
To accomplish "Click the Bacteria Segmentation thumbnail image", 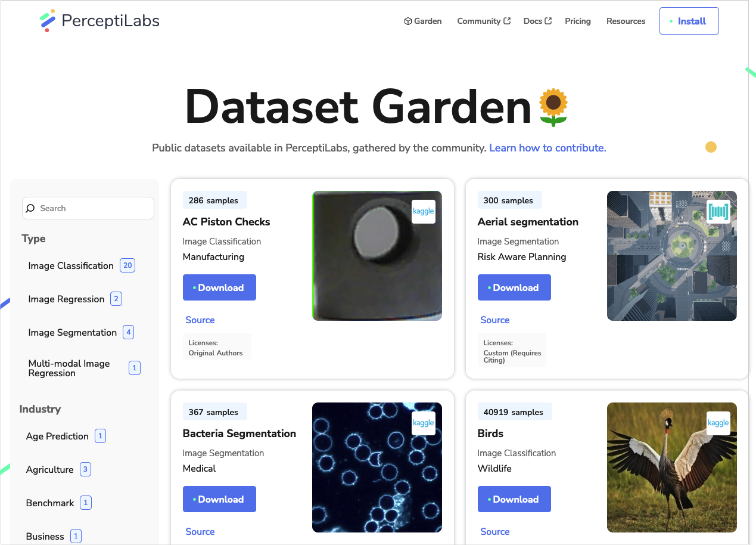I will 377,467.
